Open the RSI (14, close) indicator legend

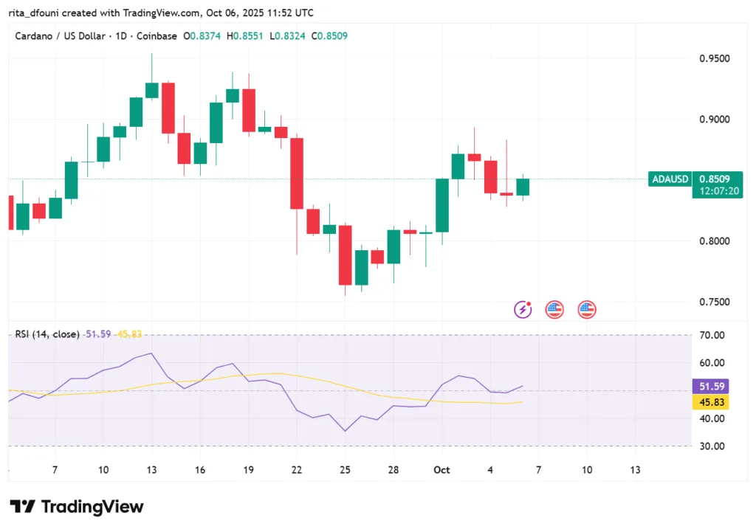click(x=47, y=334)
